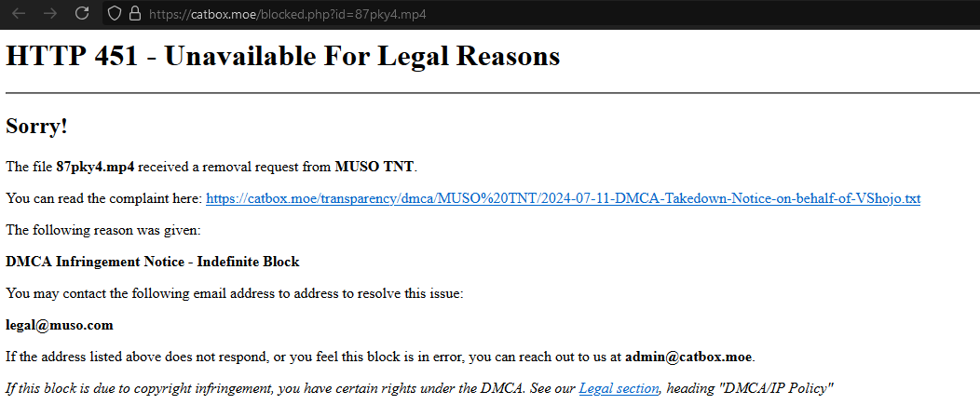The width and height of the screenshot is (980, 418).
Task: Click the bold MUSO TNT requester name
Action: pyautogui.click(x=374, y=168)
